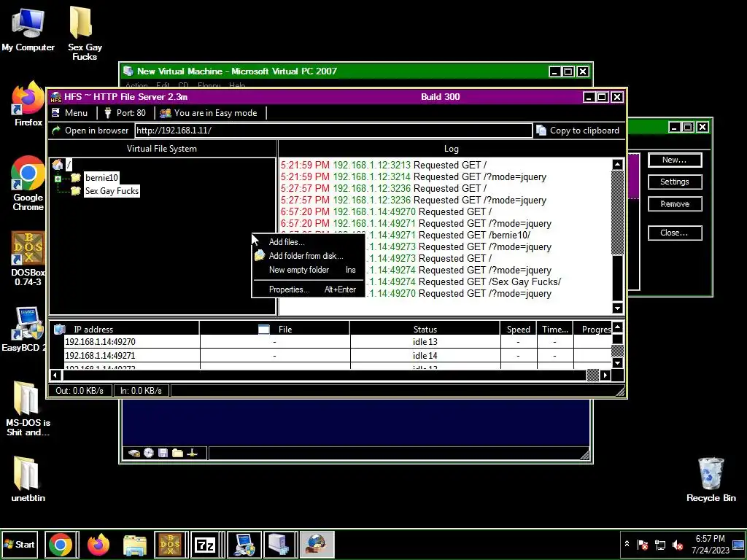Click the log scrollbar down arrow
This screenshot has width=747, height=560.
[617, 308]
